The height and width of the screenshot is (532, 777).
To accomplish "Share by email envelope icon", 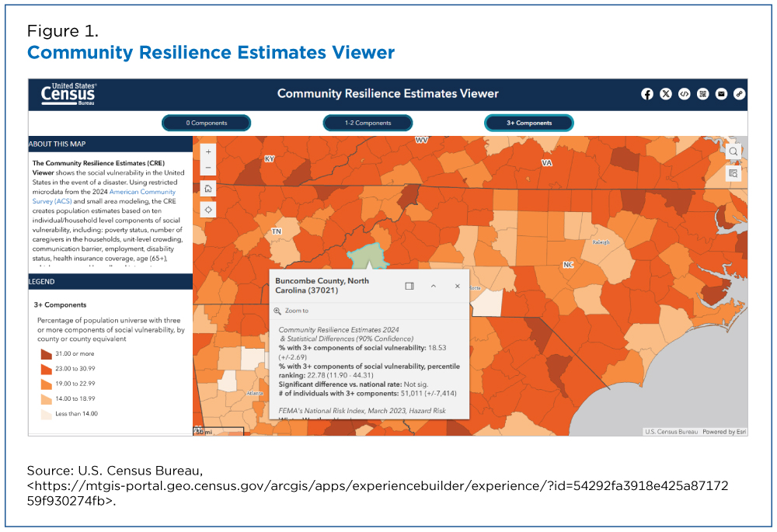I will [721, 94].
